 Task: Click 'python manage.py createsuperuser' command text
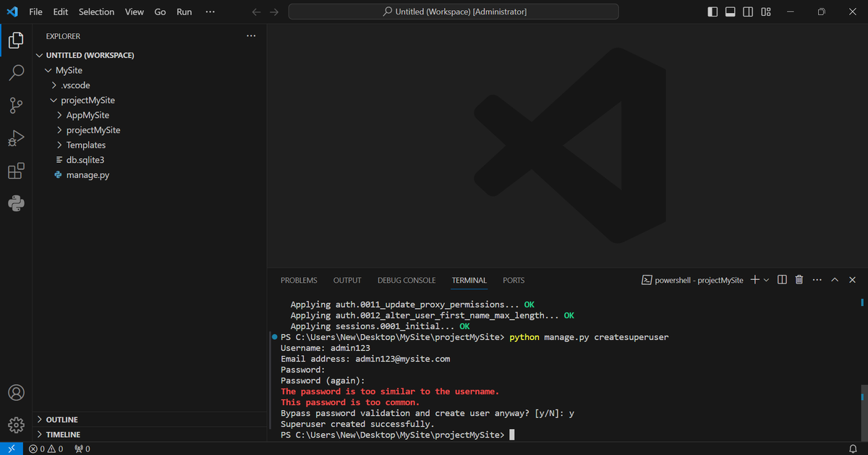(589, 337)
